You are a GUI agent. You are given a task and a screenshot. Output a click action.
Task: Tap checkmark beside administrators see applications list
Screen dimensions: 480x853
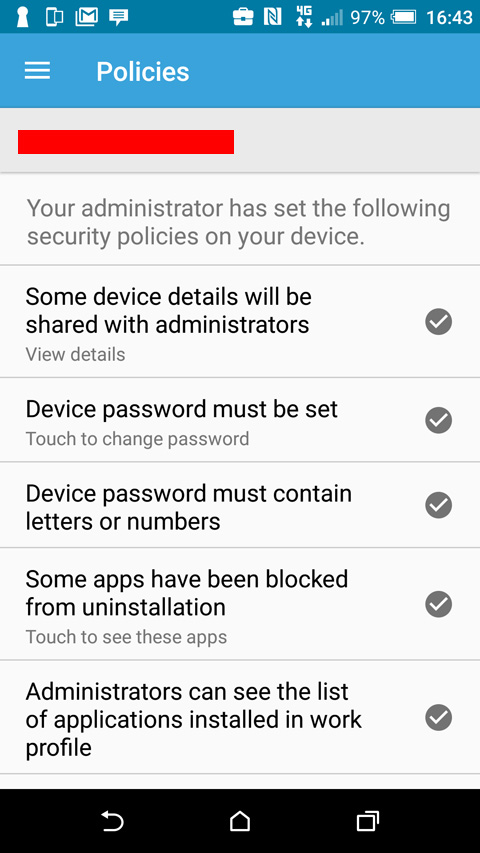(x=439, y=718)
